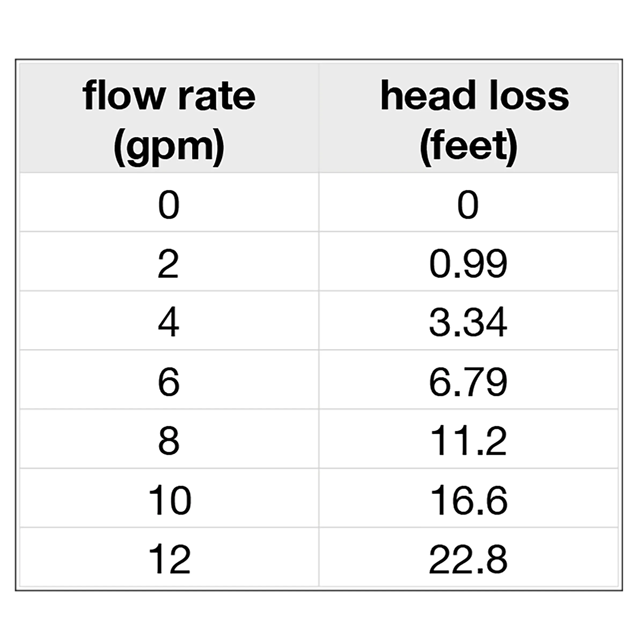This screenshot has height=644, width=644.
Task: Click the '(feet)' unit label
Action: pos(469,147)
